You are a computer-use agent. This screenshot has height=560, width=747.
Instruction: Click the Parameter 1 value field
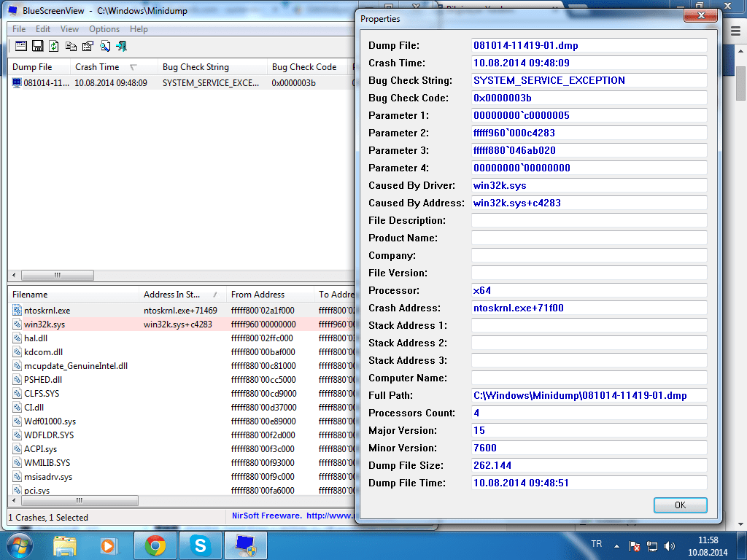coord(589,115)
